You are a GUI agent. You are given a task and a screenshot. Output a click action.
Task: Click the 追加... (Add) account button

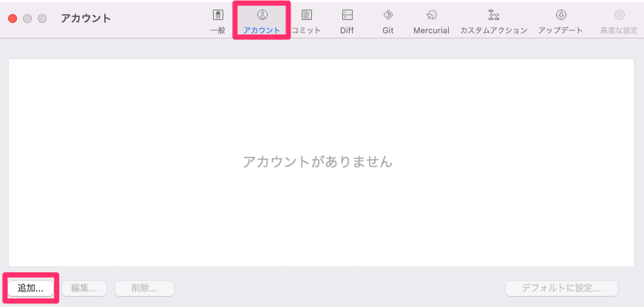click(x=31, y=288)
